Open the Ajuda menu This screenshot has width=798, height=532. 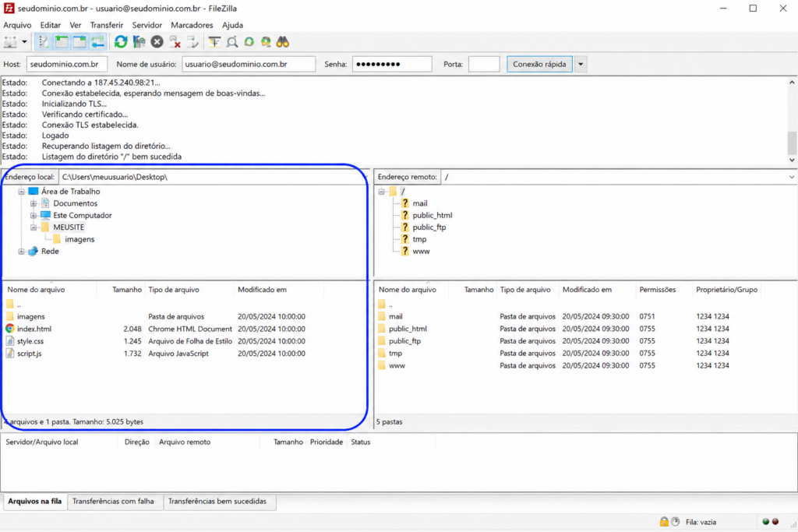pyautogui.click(x=232, y=25)
